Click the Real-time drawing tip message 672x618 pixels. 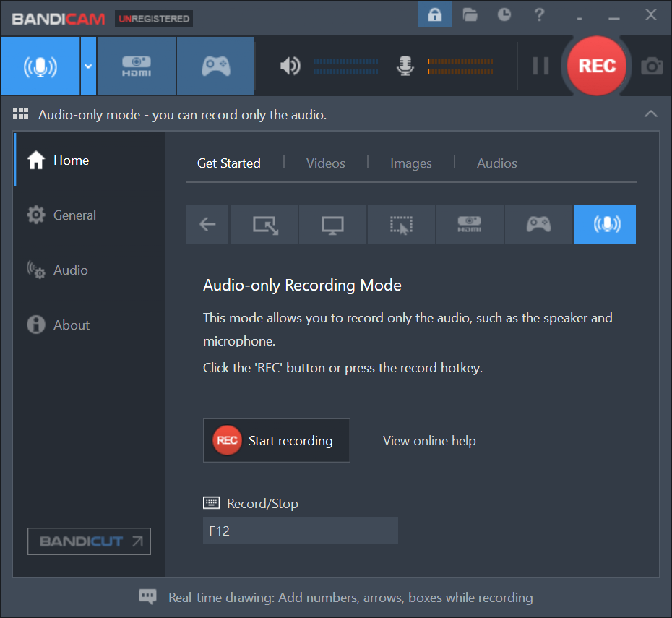pyautogui.click(x=350, y=598)
